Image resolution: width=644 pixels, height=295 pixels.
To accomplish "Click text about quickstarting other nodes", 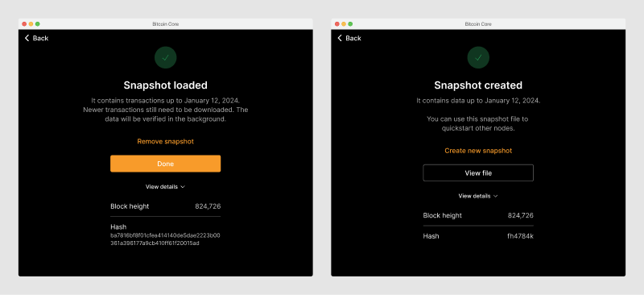I will [478, 124].
